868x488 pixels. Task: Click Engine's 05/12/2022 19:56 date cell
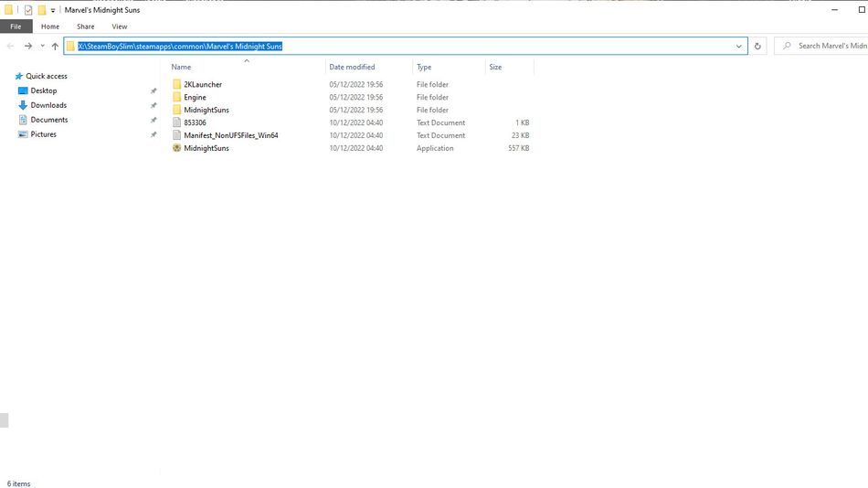click(x=356, y=97)
